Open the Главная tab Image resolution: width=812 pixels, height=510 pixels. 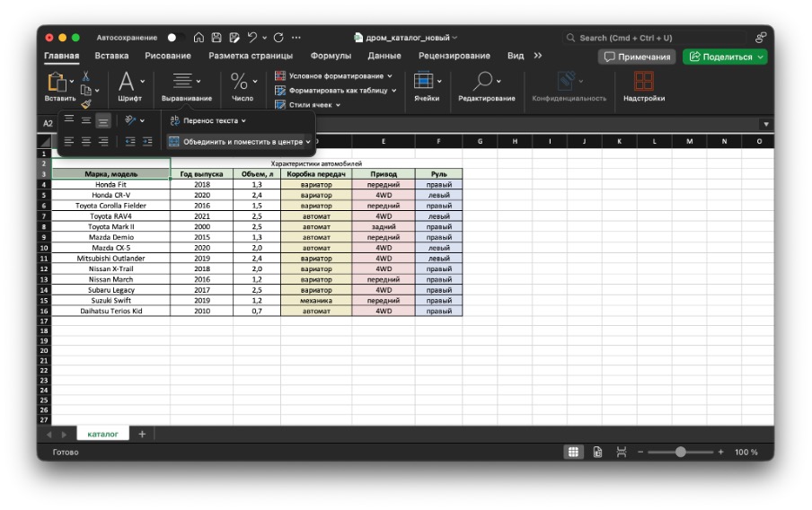tap(62, 56)
